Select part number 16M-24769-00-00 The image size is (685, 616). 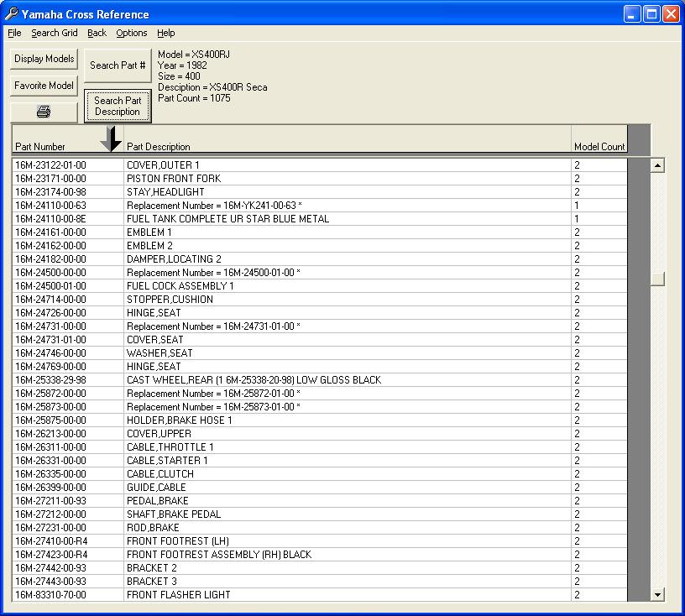50,367
